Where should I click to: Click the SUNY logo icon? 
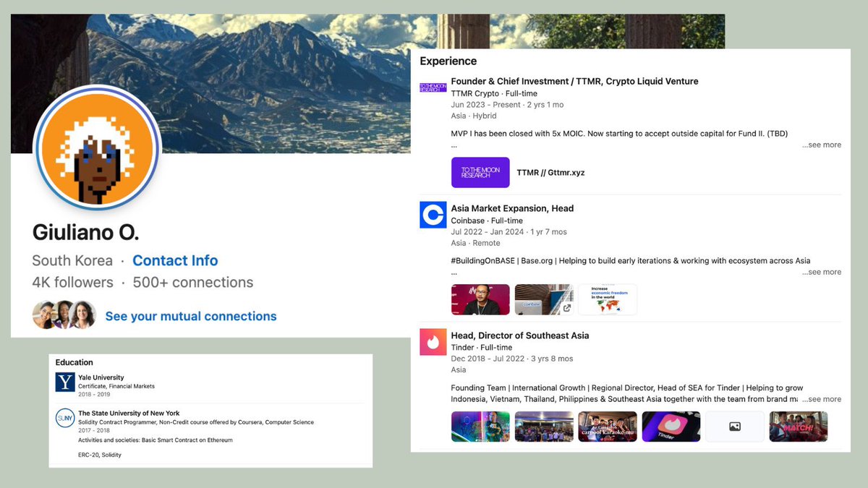[x=65, y=418]
